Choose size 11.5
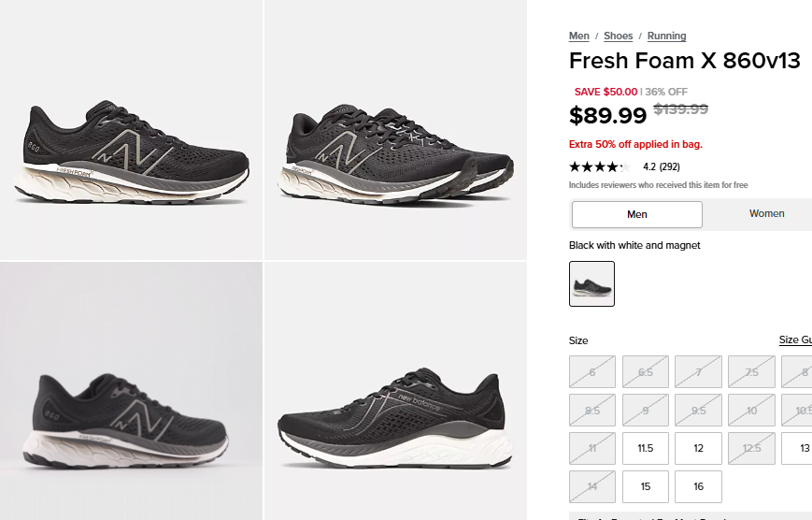The width and height of the screenshot is (812, 520). click(646, 448)
